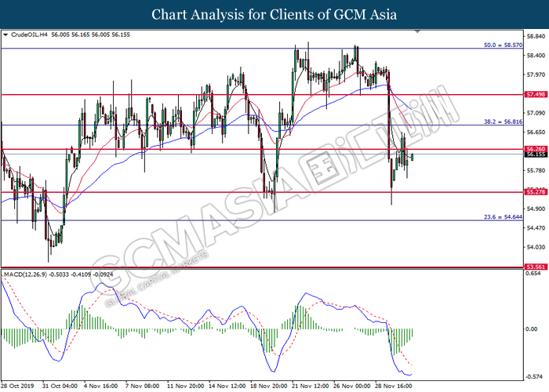Click the 56.260 red price label
549x392 pixels.
click(x=536, y=149)
